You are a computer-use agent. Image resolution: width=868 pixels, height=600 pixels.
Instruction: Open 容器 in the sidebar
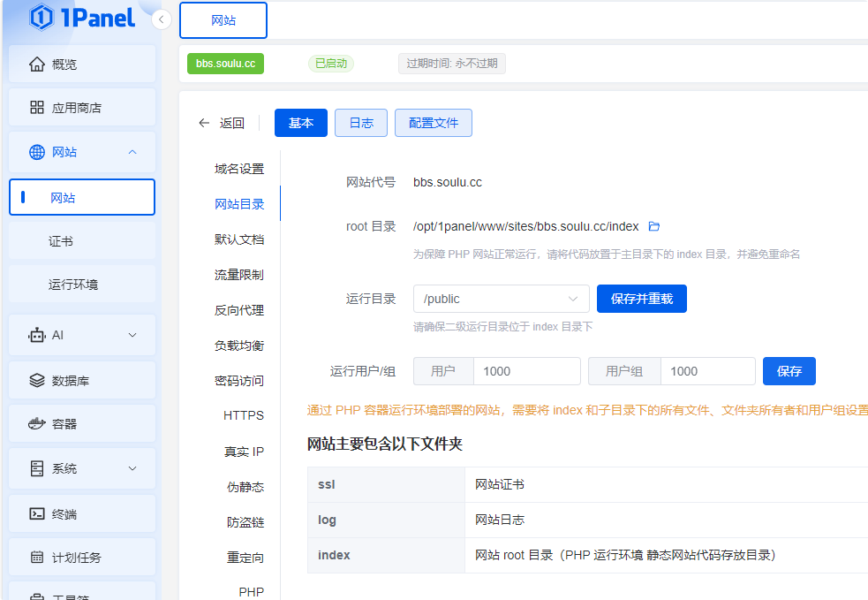(x=82, y=424)
